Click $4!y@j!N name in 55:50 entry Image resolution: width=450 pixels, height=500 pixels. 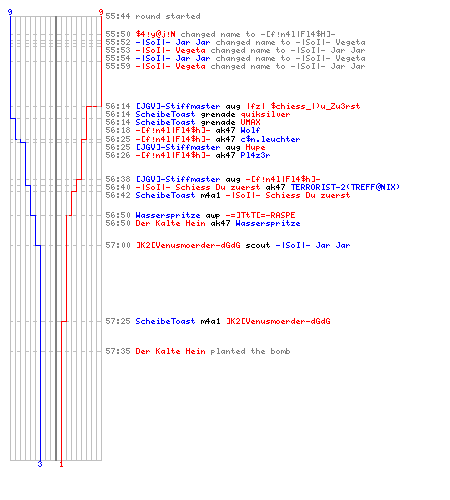coord(155,34)
